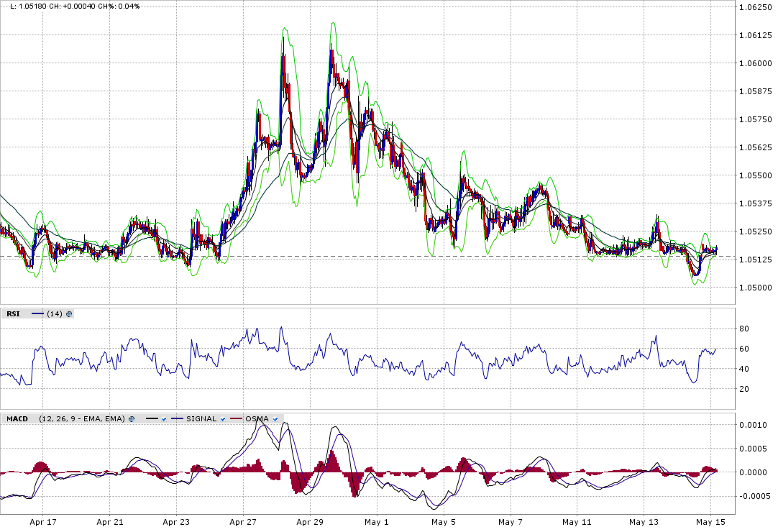Screen dimensions: 778x532
Task: Toggle the MACD main line checkbox
Action: coord(164,419)
